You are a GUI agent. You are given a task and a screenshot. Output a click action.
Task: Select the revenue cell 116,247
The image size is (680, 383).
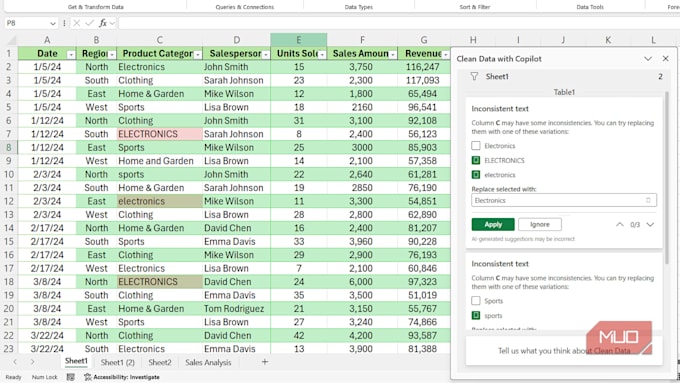click(424, 67)
